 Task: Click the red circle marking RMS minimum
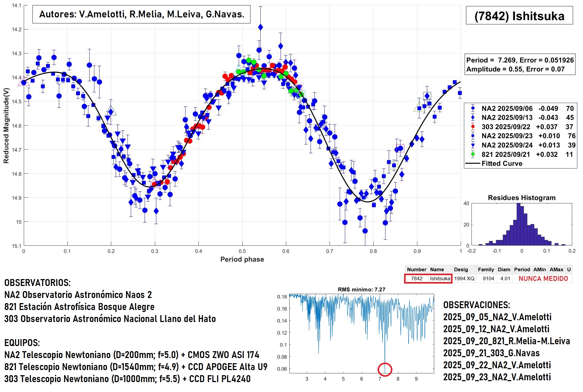(x=385, y=369)
